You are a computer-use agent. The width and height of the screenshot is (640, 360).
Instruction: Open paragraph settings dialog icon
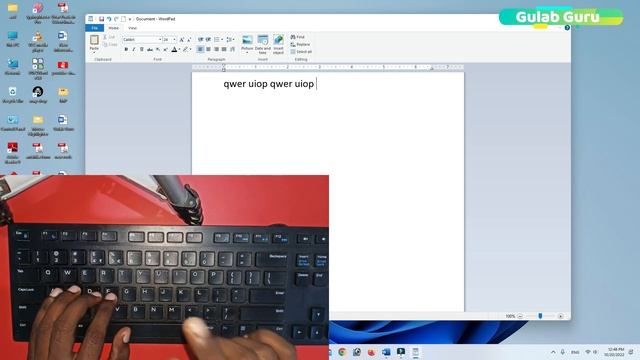232,49
